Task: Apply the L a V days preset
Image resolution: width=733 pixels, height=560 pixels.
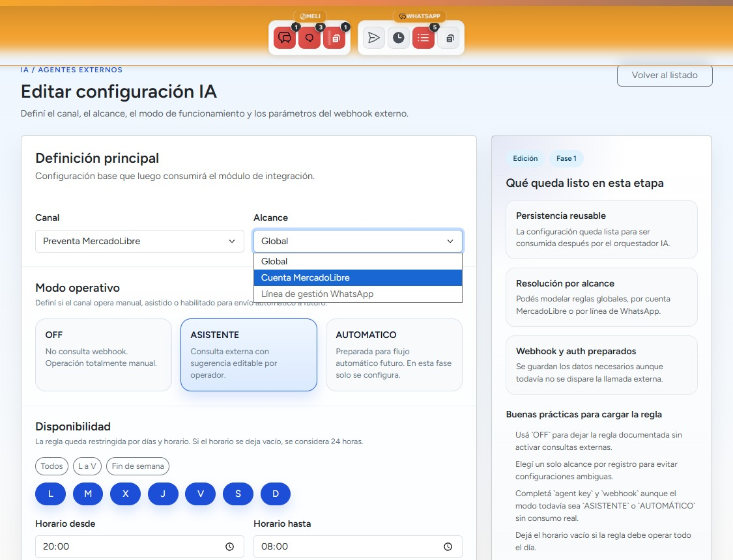Action: coord(87,466)
